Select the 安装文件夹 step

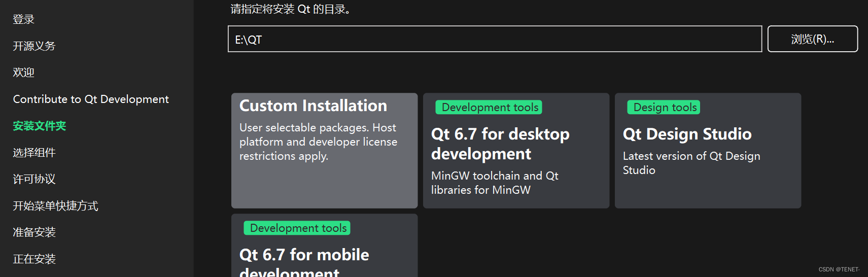click(x=40, y=126)
